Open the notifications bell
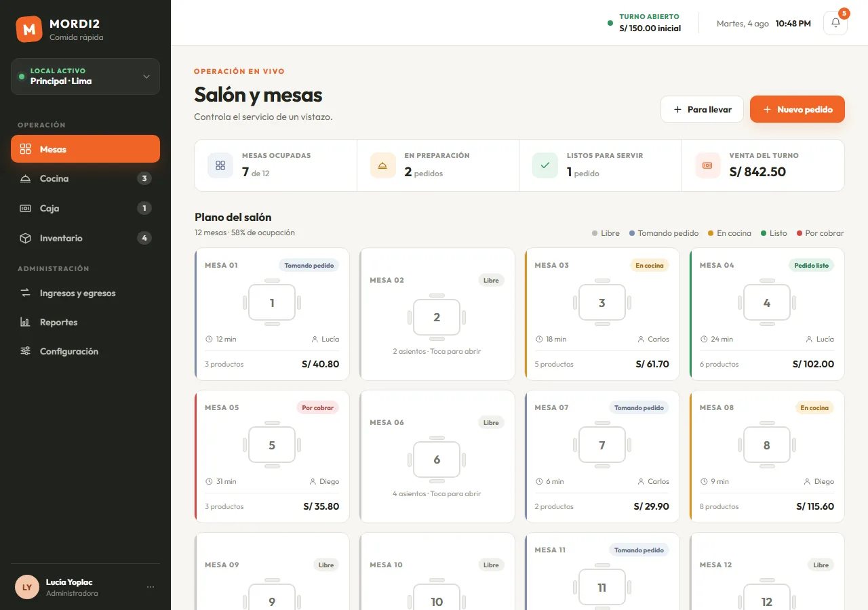Image resolution: width=868 pixels, height=610 pixels. click(835, 23)
